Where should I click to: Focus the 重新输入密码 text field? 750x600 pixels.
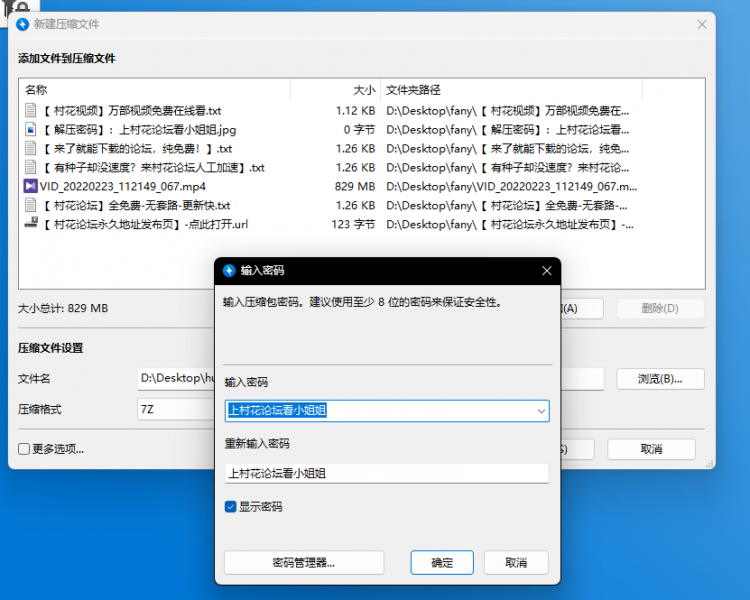pyautogui.click(x=386, y=474)
